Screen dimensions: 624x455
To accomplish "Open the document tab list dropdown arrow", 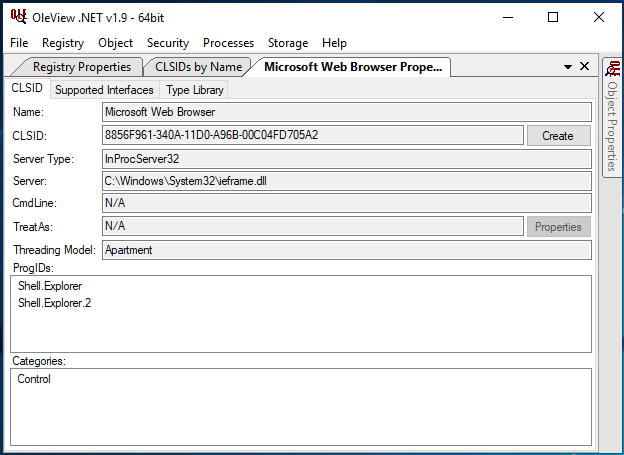I will tap(568, 67).
